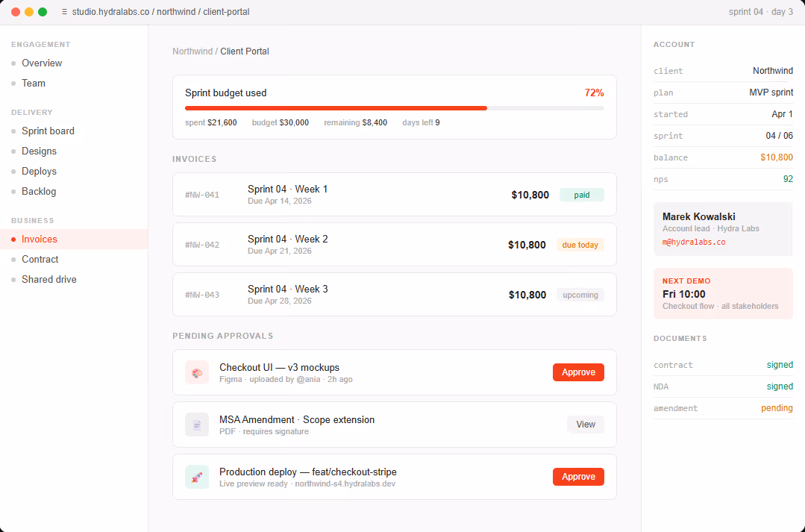Image resolution: width=805 pixels, height=532 pixels.
Task: Approve the Checkout UI v3 mockups
Action: click(578, 372)
